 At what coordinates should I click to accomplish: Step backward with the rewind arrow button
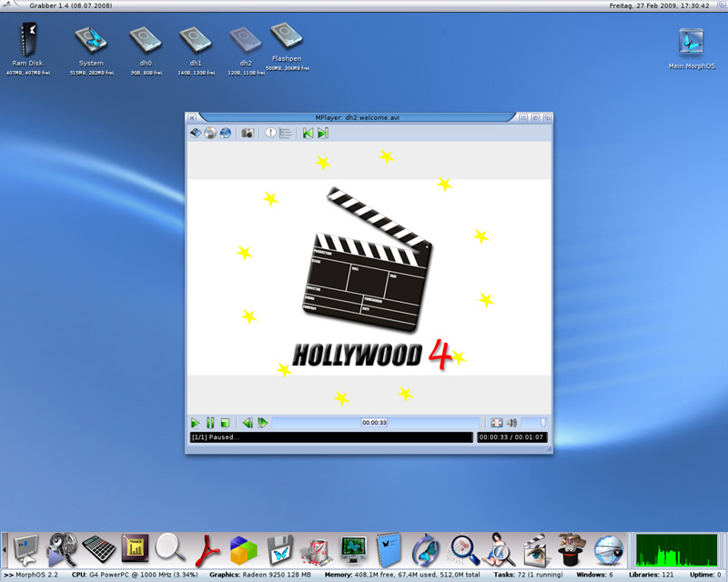(248, 423)
